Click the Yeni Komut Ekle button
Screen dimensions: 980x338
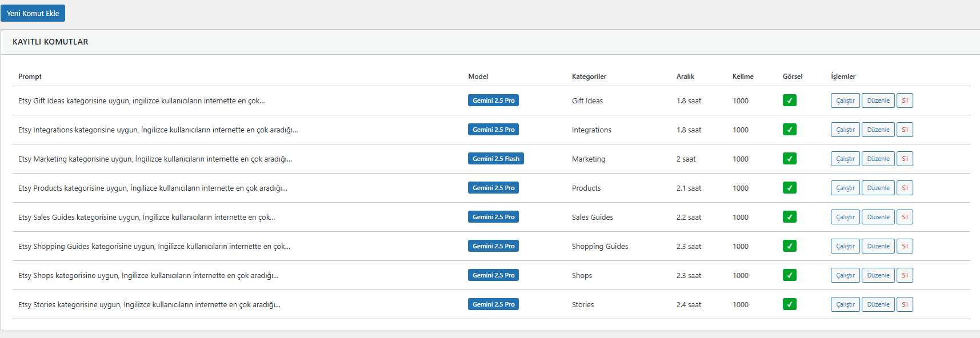(33, 13)
